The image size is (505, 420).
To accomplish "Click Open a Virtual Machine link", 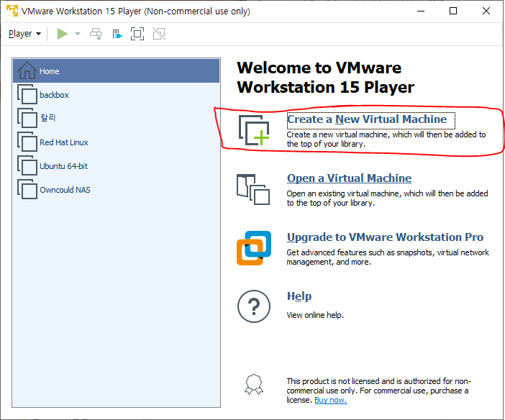I will tap(349, 178).
